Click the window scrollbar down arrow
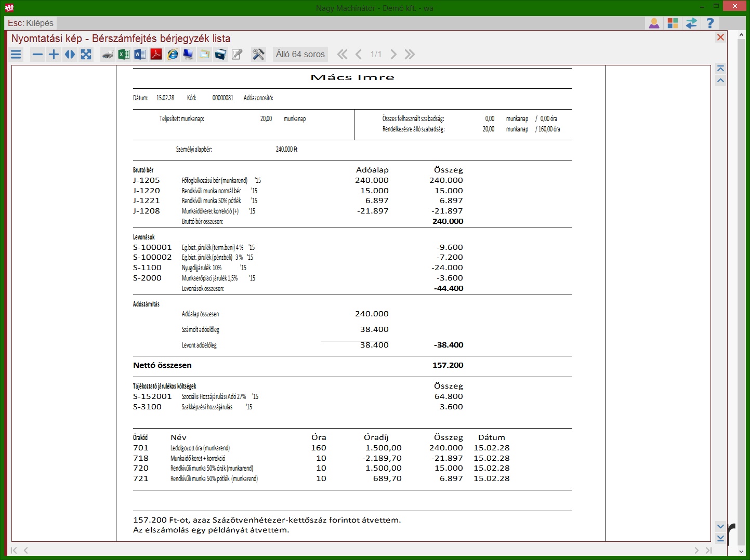 pos(741,552)
